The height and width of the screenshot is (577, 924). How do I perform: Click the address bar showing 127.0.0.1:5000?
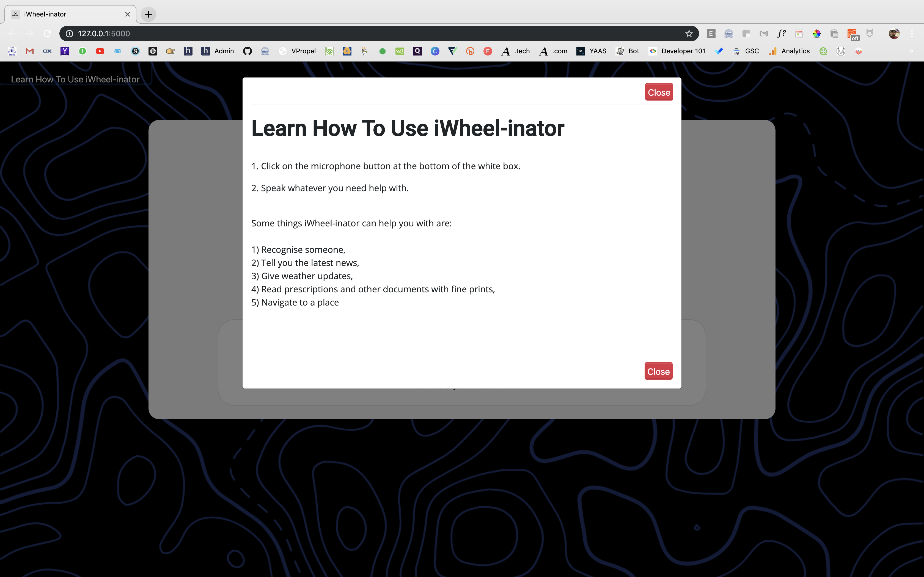point(344,34)
